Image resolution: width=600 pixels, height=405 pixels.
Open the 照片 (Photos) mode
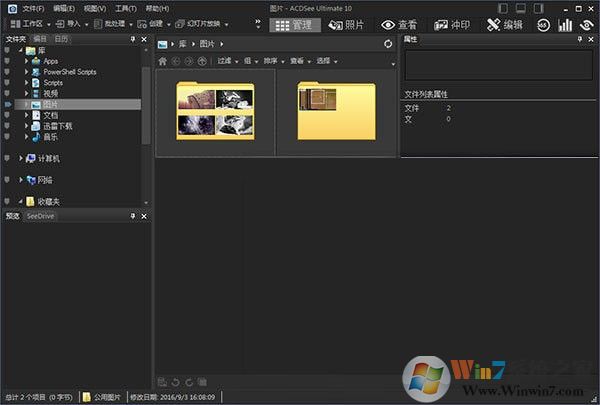(x=348, y=24)
